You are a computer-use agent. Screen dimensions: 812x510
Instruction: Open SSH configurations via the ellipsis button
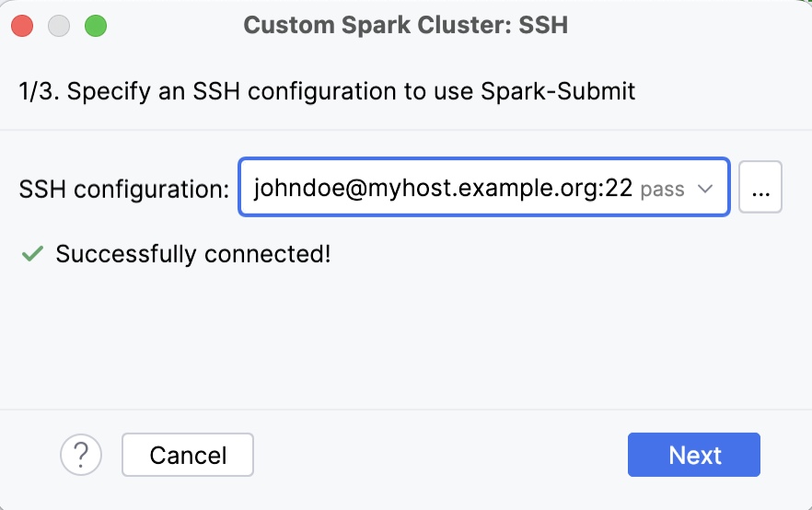pos(760,189)
